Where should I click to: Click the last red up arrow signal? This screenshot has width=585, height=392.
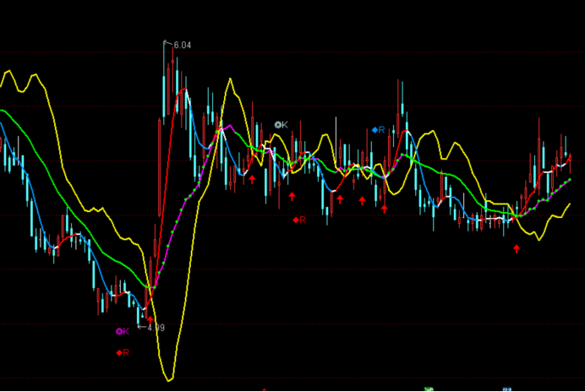tap(517, 248)
